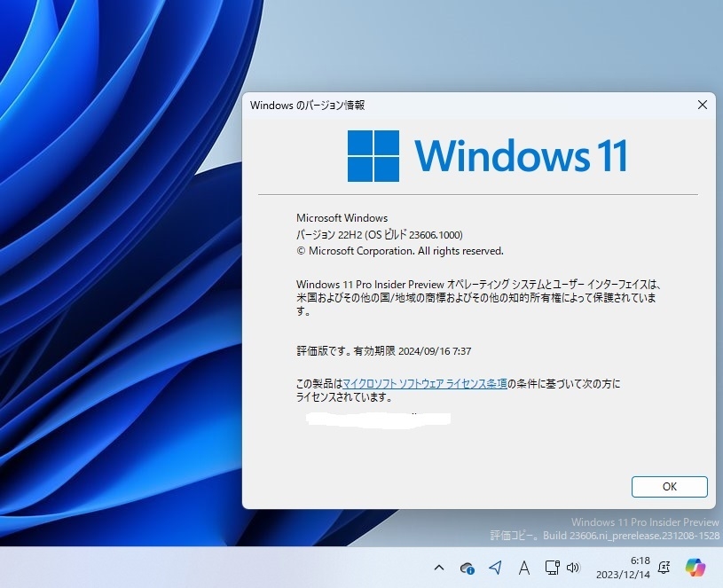Click the expiration date 2024/09/16 7:37 text

(x=435, y=351)
